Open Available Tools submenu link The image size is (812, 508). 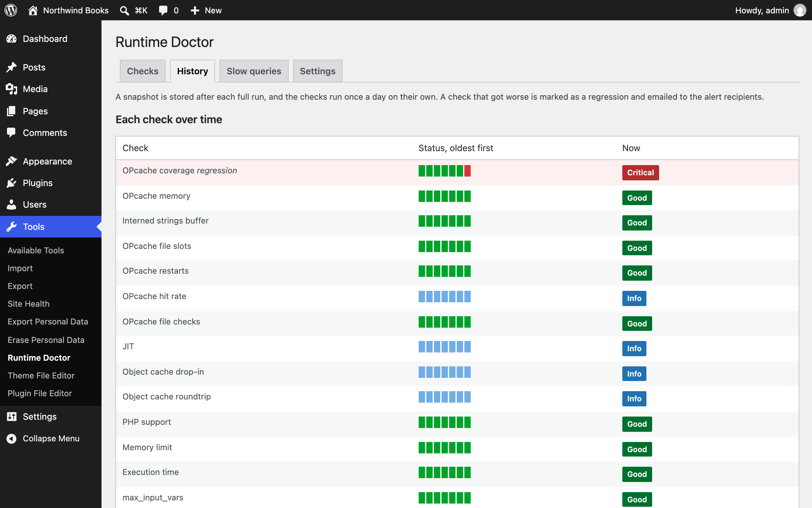click(x=36, y=250)
